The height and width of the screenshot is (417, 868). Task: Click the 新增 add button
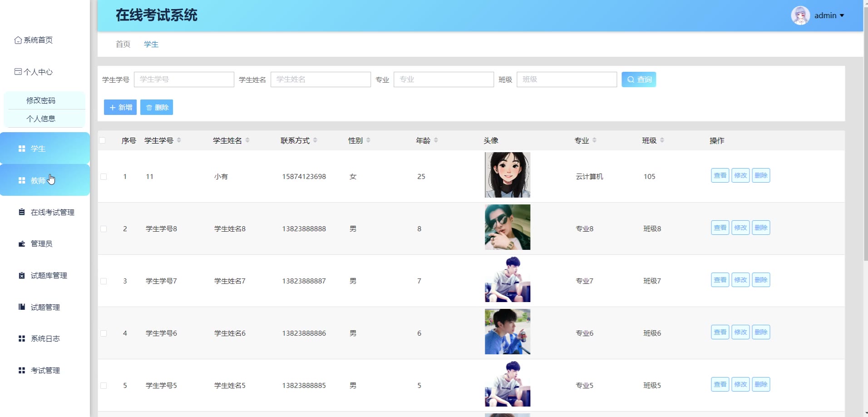(x=120, y=107)
